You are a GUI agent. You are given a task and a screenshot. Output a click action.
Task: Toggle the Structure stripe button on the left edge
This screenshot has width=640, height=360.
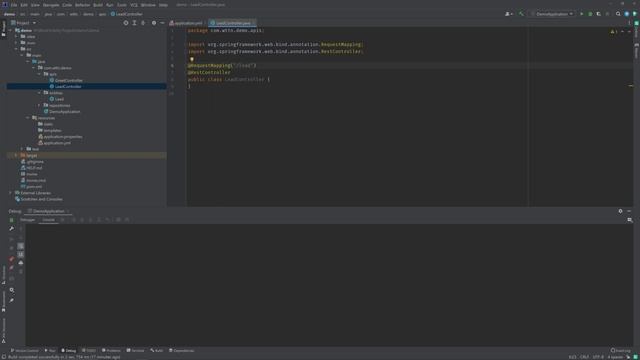(x=4, y=274)
